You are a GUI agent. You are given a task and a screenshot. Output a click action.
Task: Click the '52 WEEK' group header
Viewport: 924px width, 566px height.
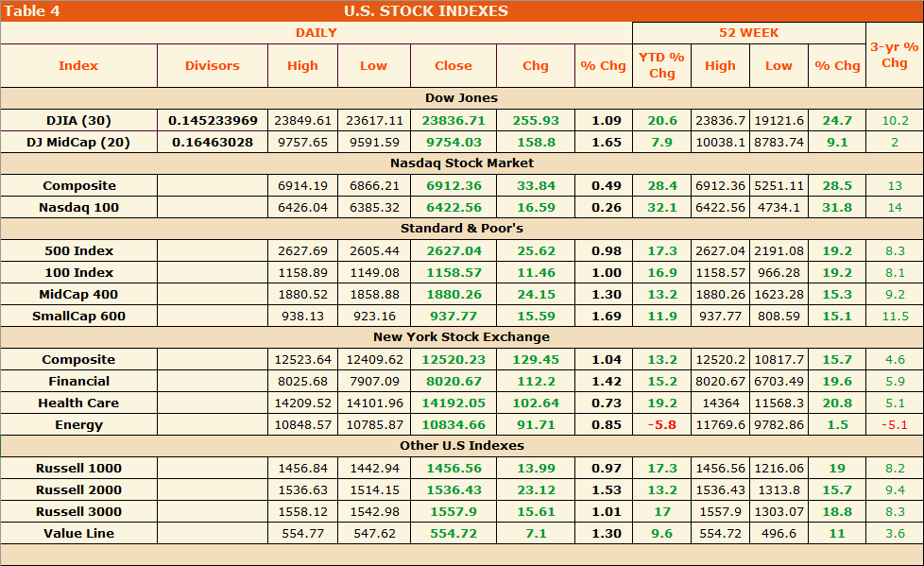coord(749,33)
